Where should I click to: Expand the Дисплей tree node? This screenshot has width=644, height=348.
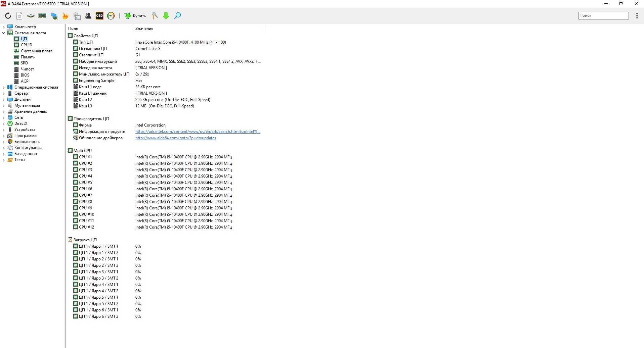coord(4,99)
